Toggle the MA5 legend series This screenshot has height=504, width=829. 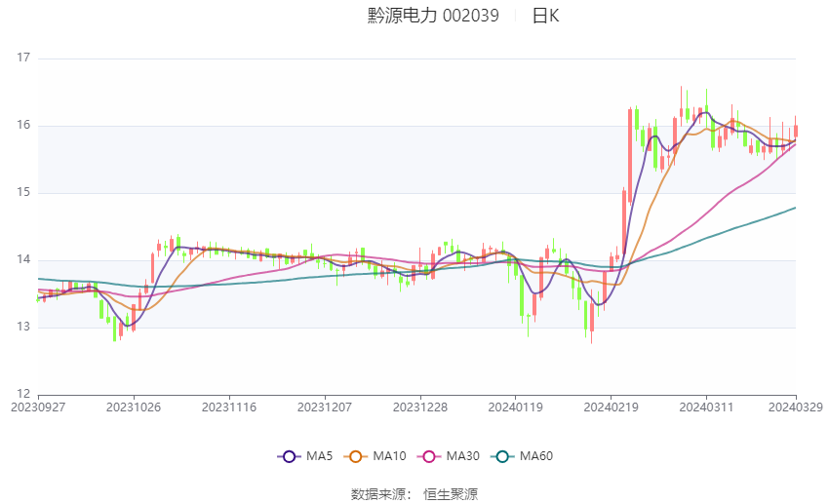tap(305, 456)
